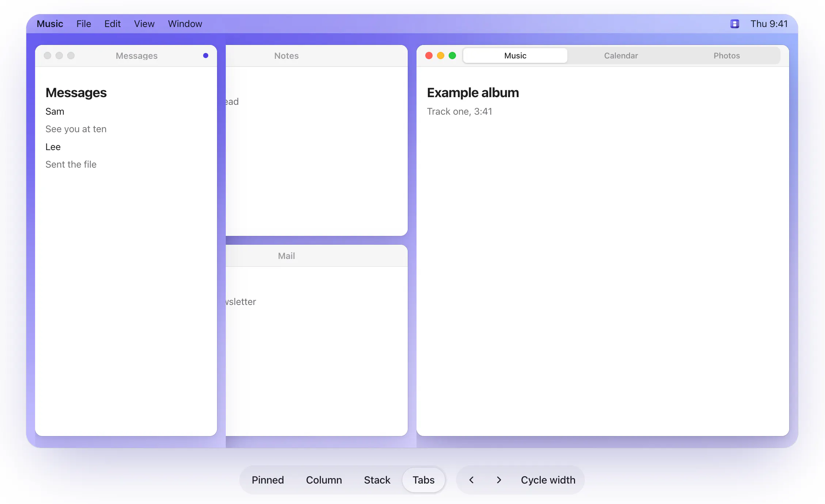Click the Thu 9:41 clock

pos(769,24)
